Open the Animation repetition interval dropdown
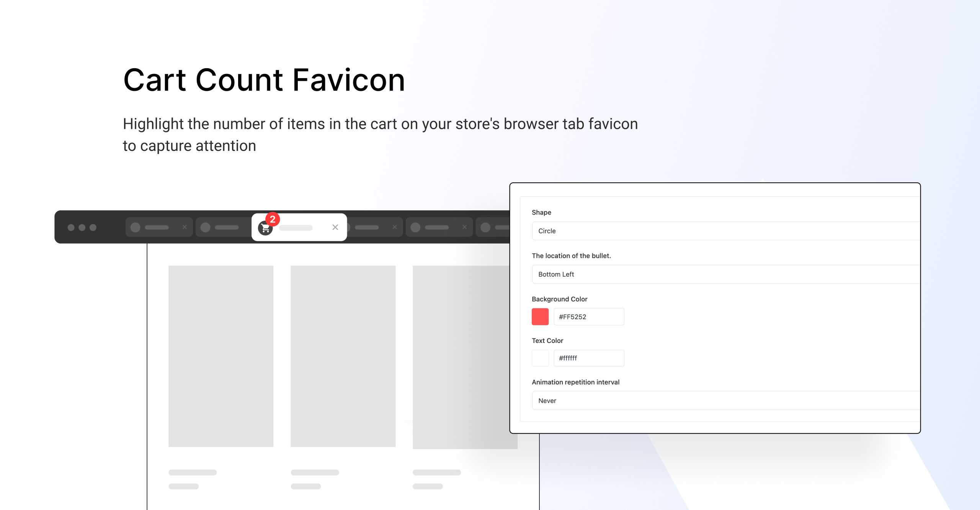The height and width of the screenshot is (510, 980). (x=726, y=401)
